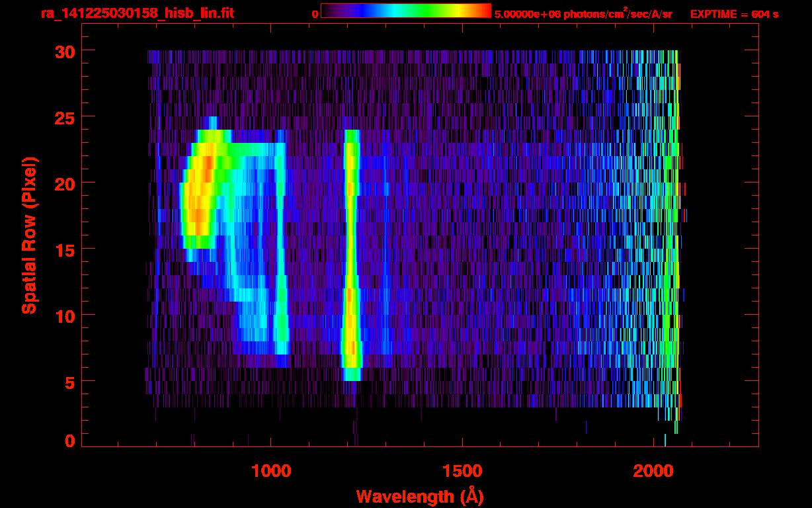Click y-axis tick label 15
Screen dimensions: 812x508
pos(65,249)
